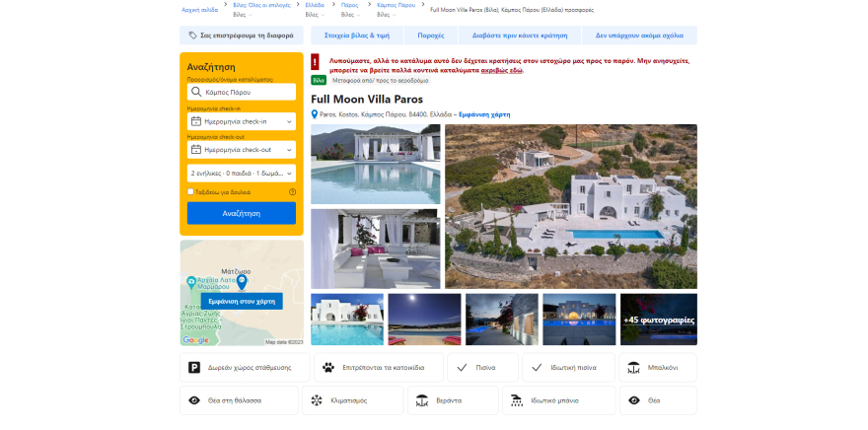Open the Διαβάστε πριν κάνετε κράτηση tab
The height and width of the screenshot is (430, 868).
[520, 36]
